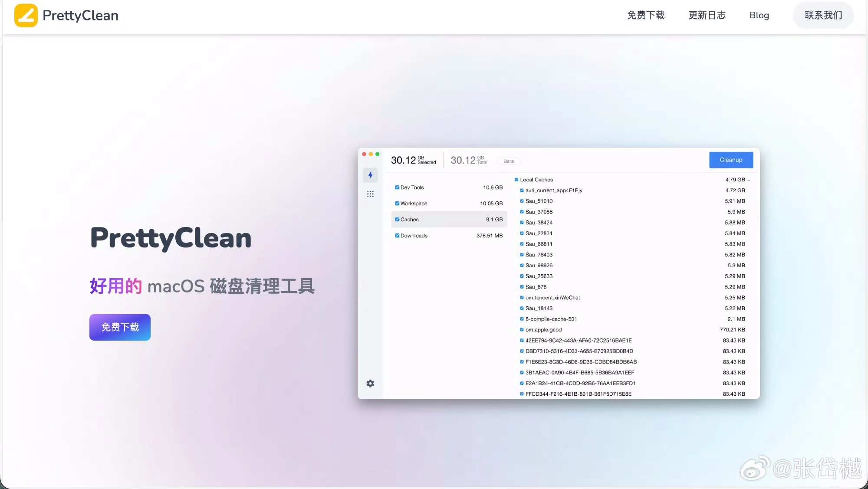Toggle the Sau_18143 checkbox
This screenshot has width=868, height=489.
[x=522, y=308]
